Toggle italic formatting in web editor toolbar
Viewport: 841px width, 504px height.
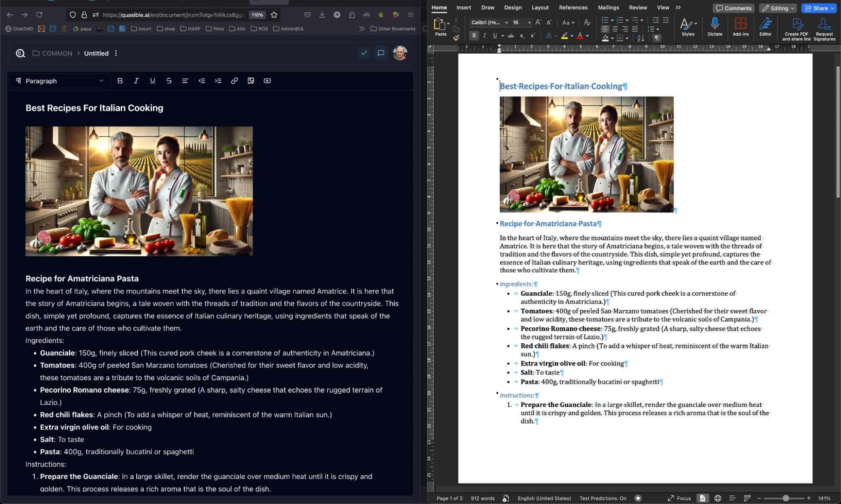coord(136,81)
